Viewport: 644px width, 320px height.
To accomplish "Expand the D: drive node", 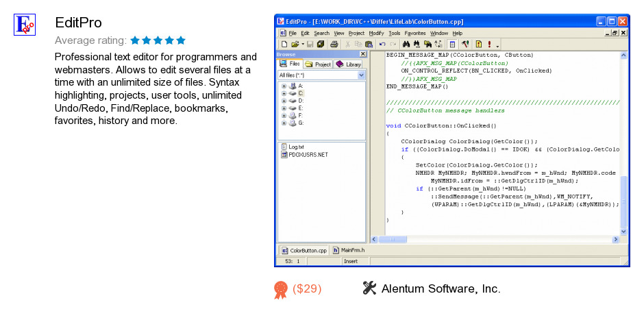I will pyautogui.click(x=284, y=101).
